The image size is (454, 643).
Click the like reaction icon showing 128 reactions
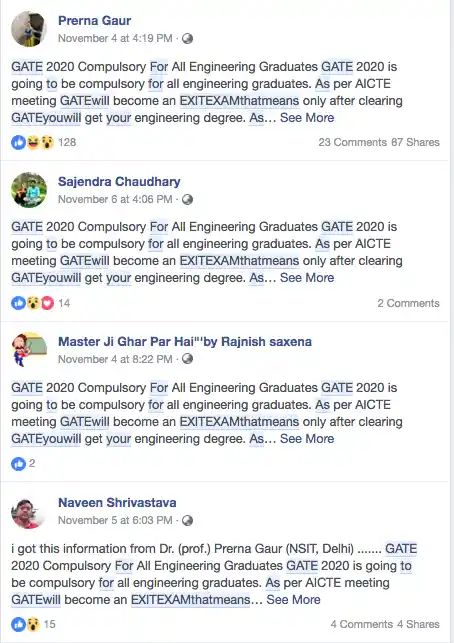(x=18, y=142)
